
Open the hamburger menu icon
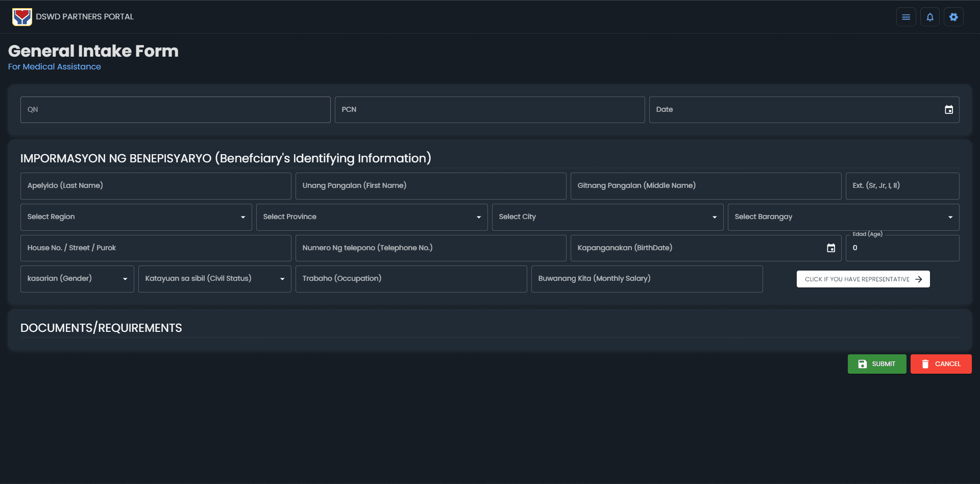point(906,17)
